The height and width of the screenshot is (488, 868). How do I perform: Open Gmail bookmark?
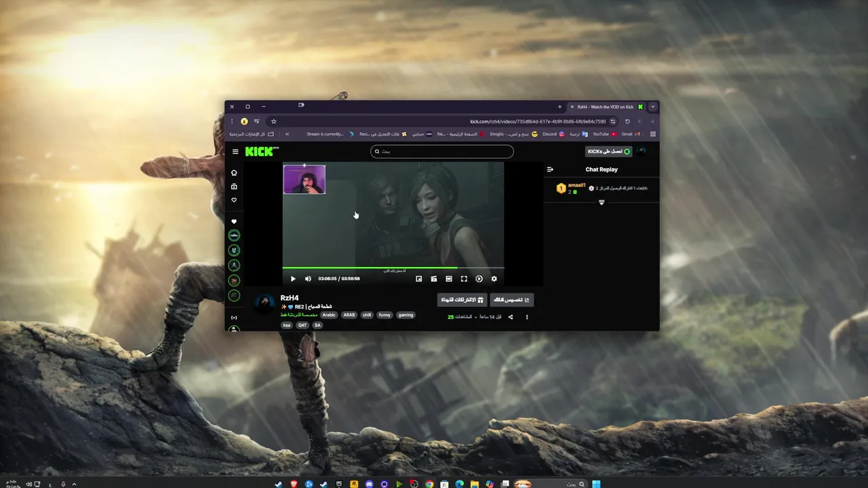tap(631, 134)
